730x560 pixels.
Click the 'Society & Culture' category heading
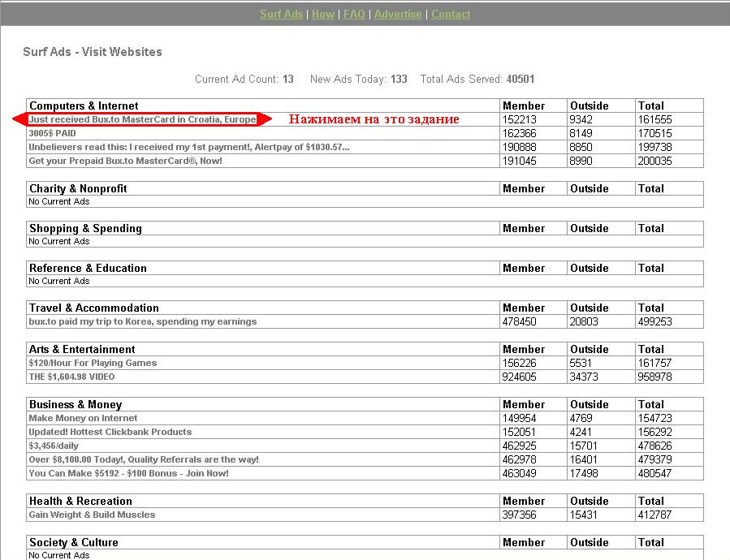click(74, 543)
